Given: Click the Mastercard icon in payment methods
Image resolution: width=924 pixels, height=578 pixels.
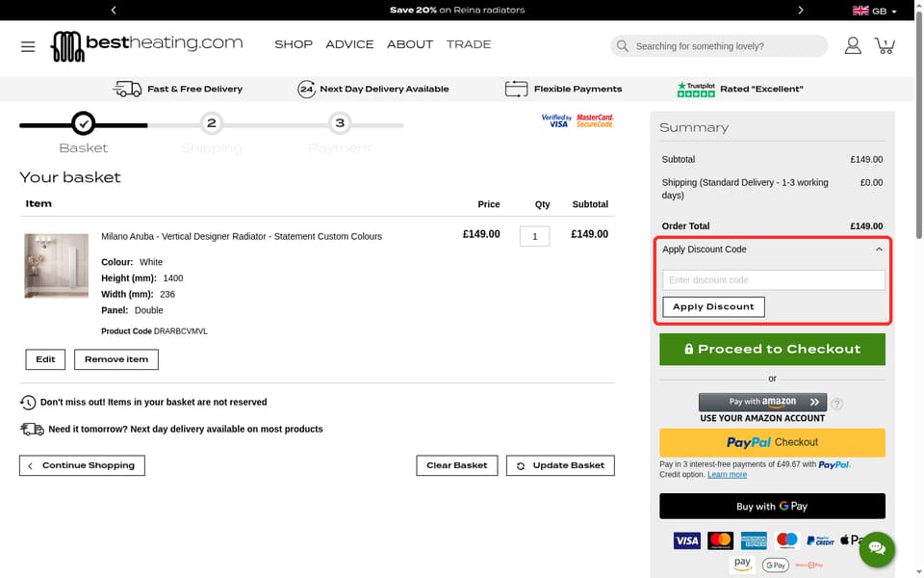Looking at the screenshot, I should (720, 540).
